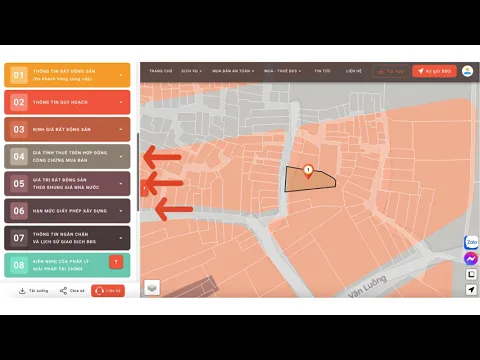480x360 pixels.
Task: Click the location arrow icon on map
Action: (x=471, y=290)
